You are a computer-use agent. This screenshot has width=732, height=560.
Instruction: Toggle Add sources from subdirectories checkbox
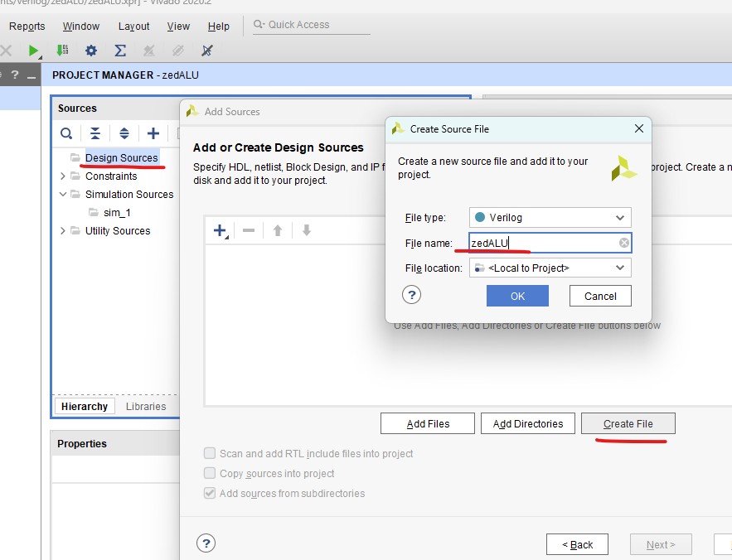coord(210,493)
